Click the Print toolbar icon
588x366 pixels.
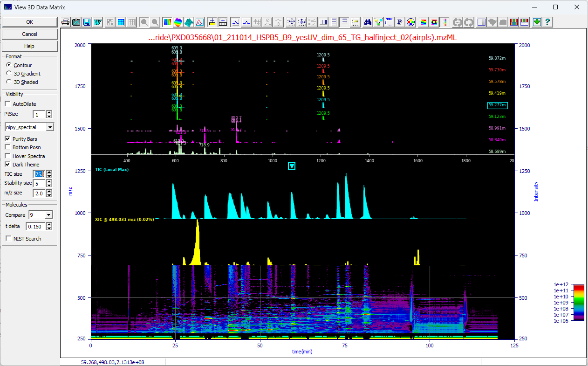65,21
